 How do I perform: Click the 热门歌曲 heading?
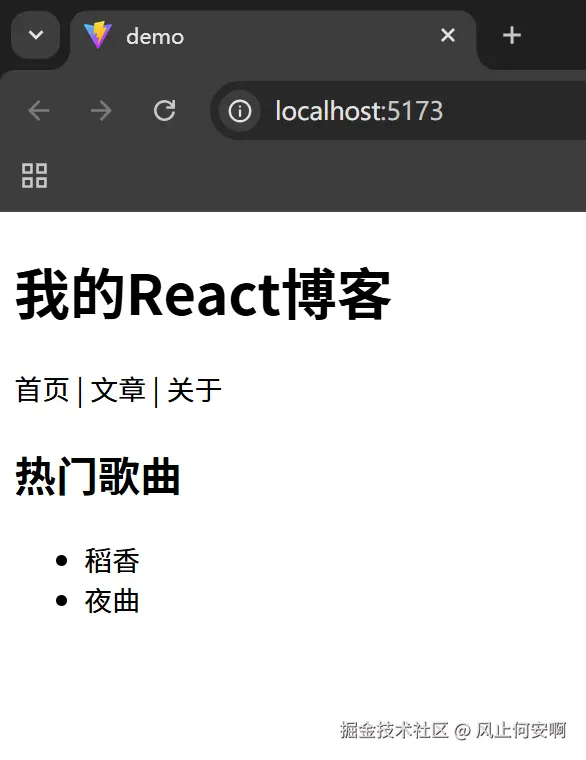(98, 477)
